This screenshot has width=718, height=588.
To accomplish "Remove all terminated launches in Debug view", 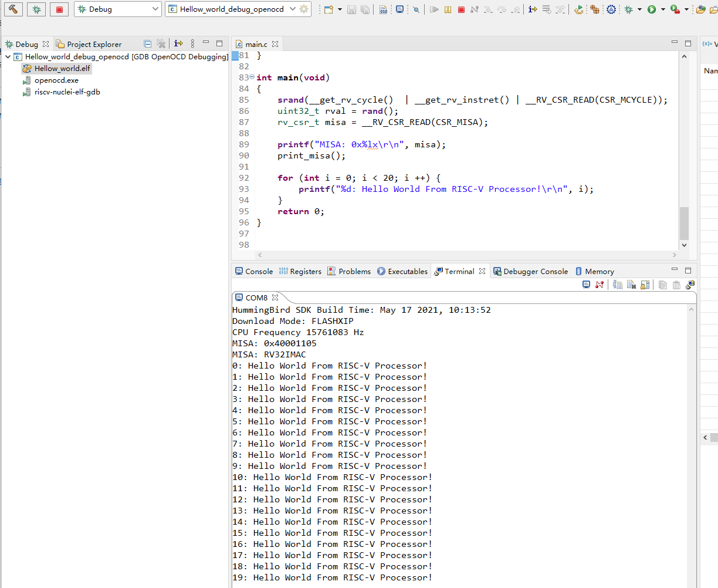I will pyautogui.click(x=161, y=44).
